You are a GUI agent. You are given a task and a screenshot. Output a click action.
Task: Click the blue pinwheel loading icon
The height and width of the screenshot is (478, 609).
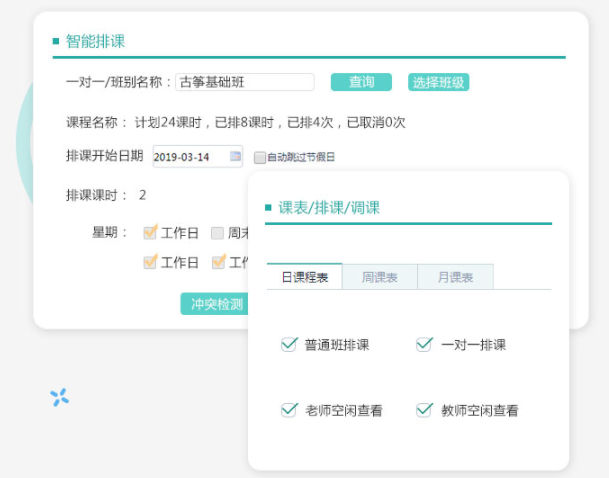tap(59, 397)
